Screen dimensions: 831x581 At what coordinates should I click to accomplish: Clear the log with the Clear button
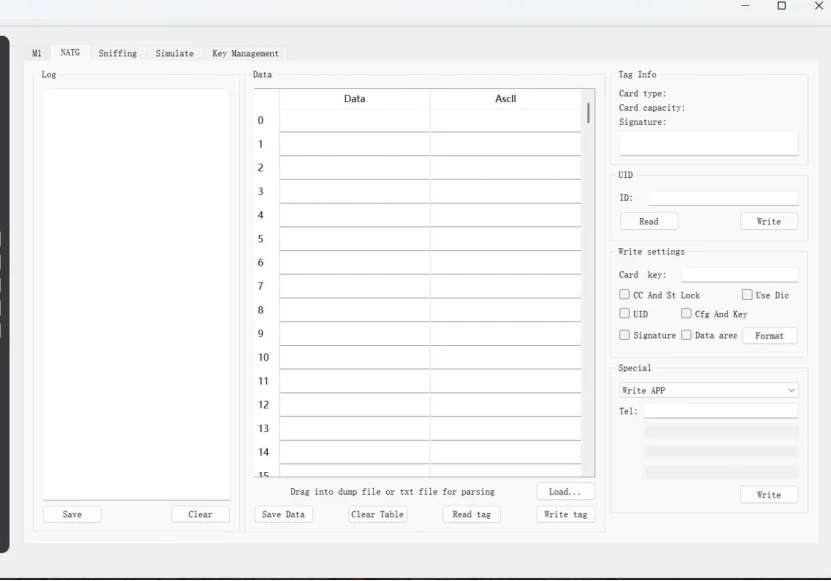[x=200, y=514]
